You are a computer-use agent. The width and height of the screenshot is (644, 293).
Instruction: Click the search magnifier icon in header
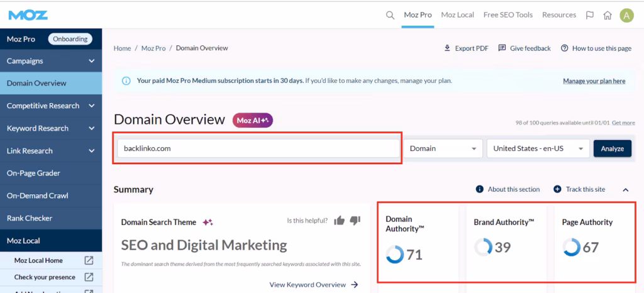391,15
